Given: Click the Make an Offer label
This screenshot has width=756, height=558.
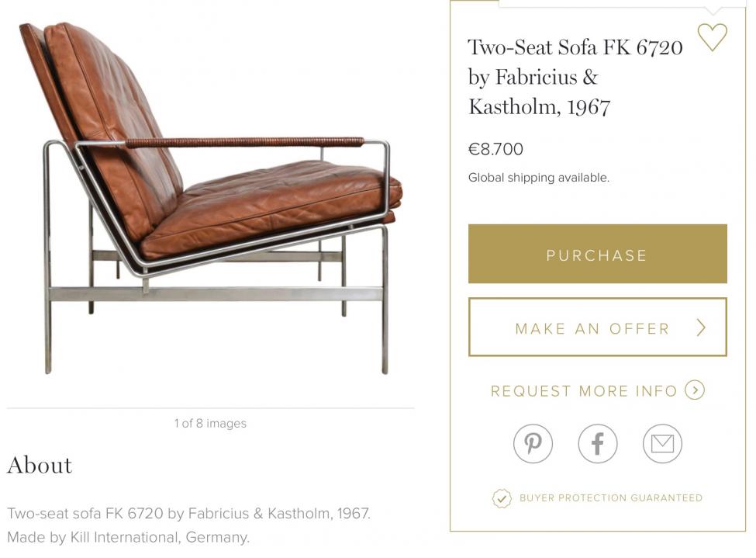Looking at the screenshot, I should point(592,328).
